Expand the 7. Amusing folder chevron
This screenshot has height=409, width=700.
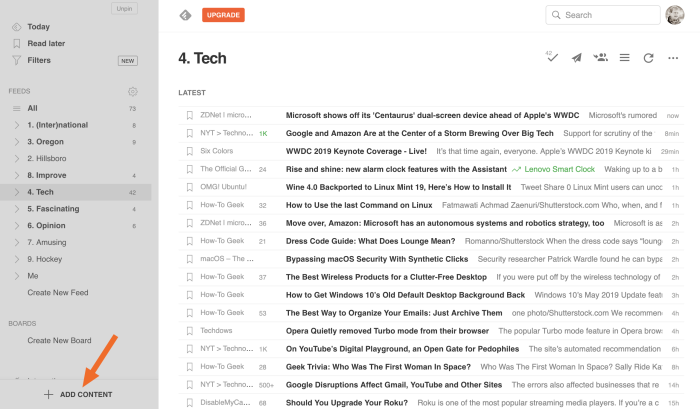(17, 242)
